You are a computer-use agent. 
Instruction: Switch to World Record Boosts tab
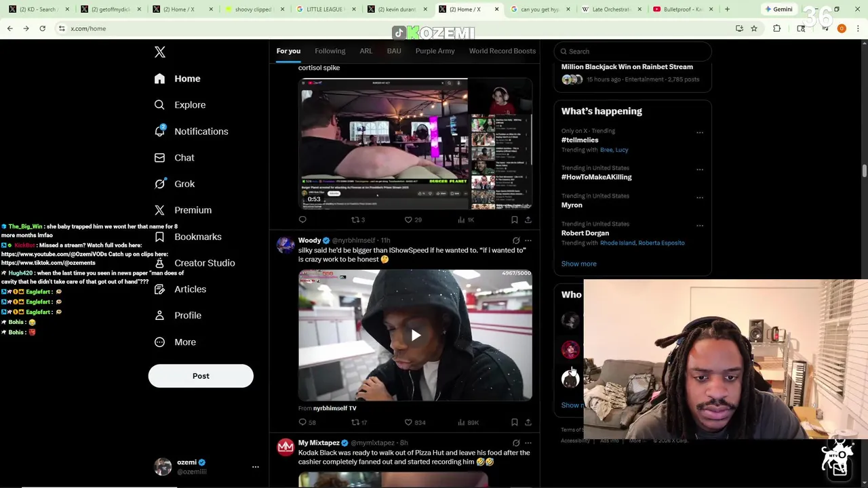[x=502, y=51]
